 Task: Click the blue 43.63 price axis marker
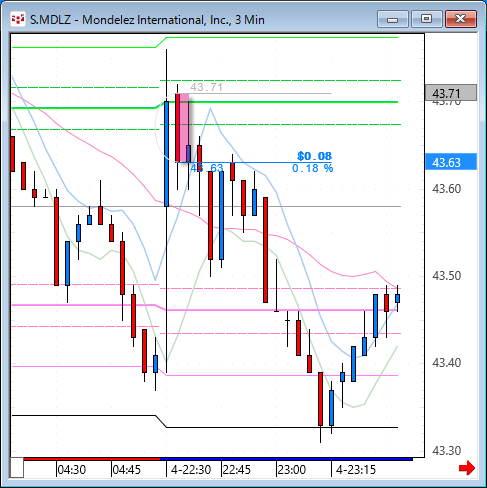point(451,162)
